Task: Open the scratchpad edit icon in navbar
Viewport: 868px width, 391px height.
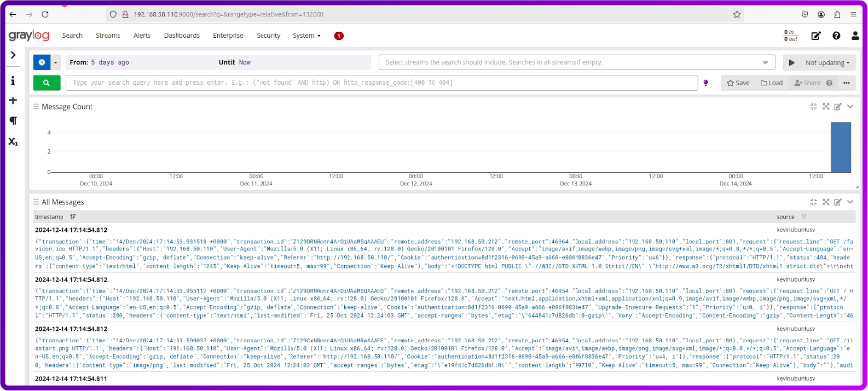Action: click(x=816, y=36)
